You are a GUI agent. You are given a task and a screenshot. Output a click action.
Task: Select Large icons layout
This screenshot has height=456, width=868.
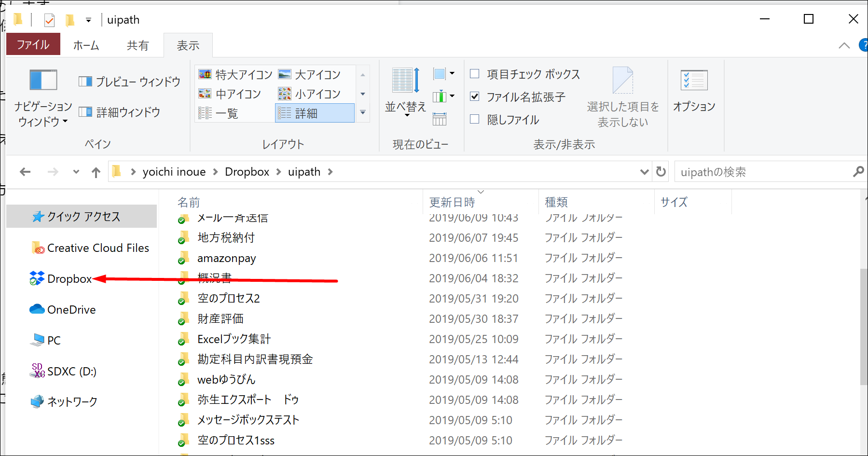pos(310,75)
